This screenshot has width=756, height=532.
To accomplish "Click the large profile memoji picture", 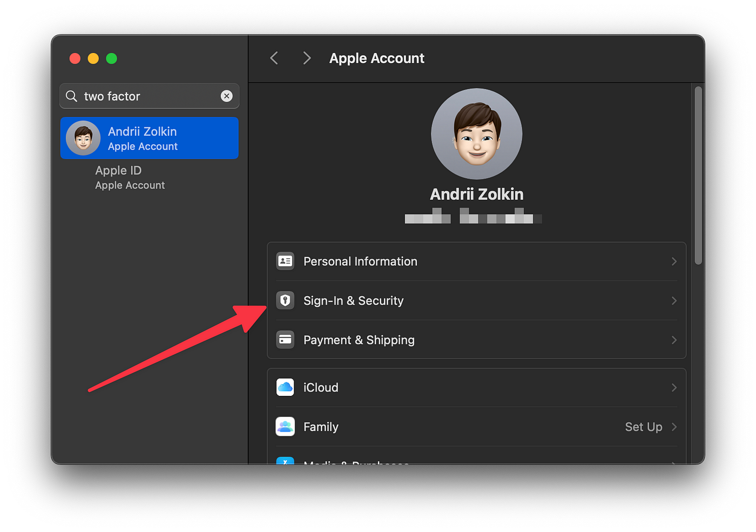I will (476, 134).
